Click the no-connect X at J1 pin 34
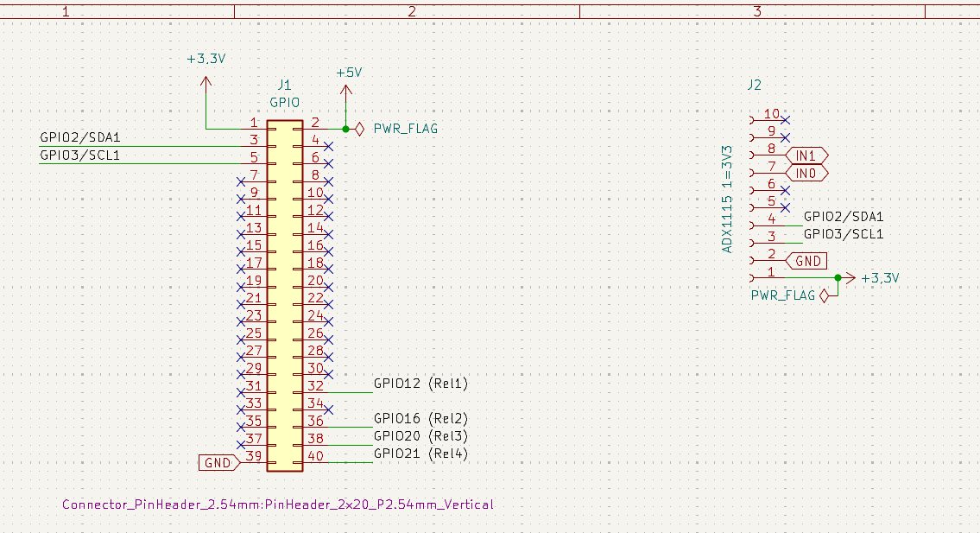 click(329, 409)
